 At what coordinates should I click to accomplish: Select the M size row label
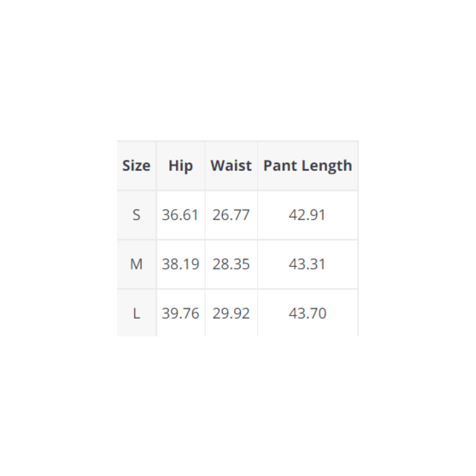pos(136,264)
